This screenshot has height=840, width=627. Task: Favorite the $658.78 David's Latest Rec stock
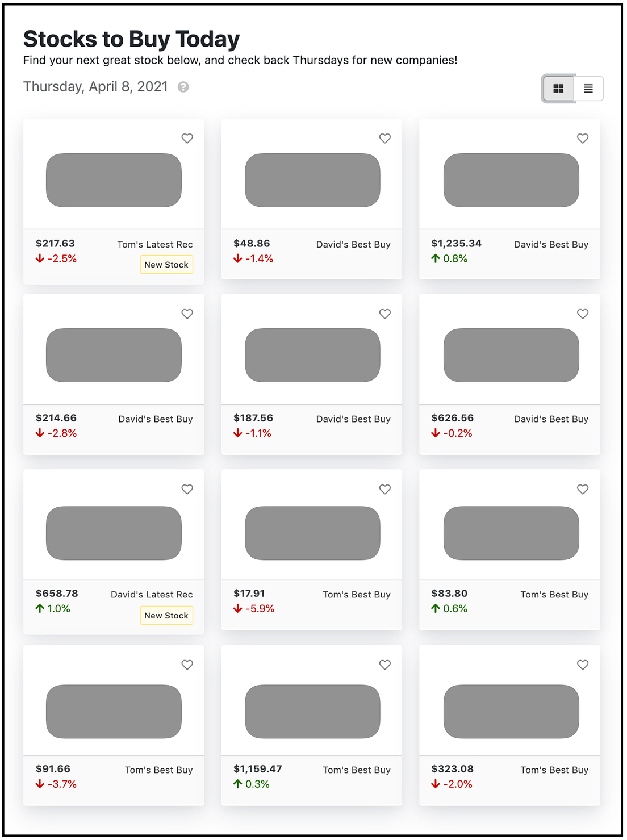click(187, 489)
